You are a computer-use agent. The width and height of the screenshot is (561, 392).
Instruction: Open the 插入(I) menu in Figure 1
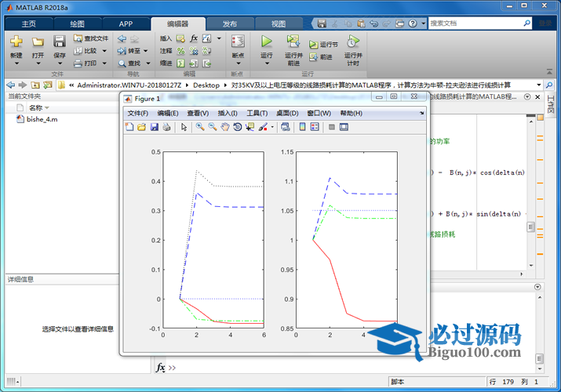click(228, 113)
